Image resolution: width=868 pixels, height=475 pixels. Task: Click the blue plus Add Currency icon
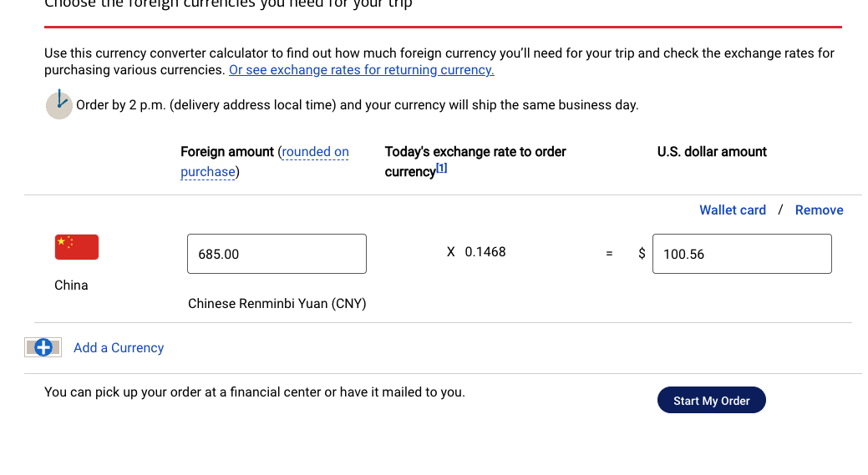(43, 348)
